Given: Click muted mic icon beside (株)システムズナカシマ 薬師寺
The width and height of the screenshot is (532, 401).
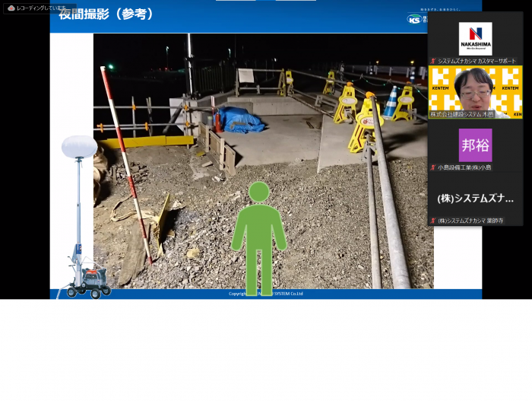Looking at the screenshot, I should click(433, 221).
